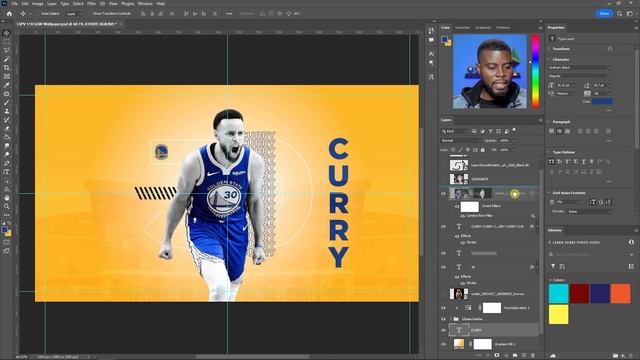Click the Libraries search field
Image resolution: width=640 pixels, height=360 pixels.
coord(590,254)
